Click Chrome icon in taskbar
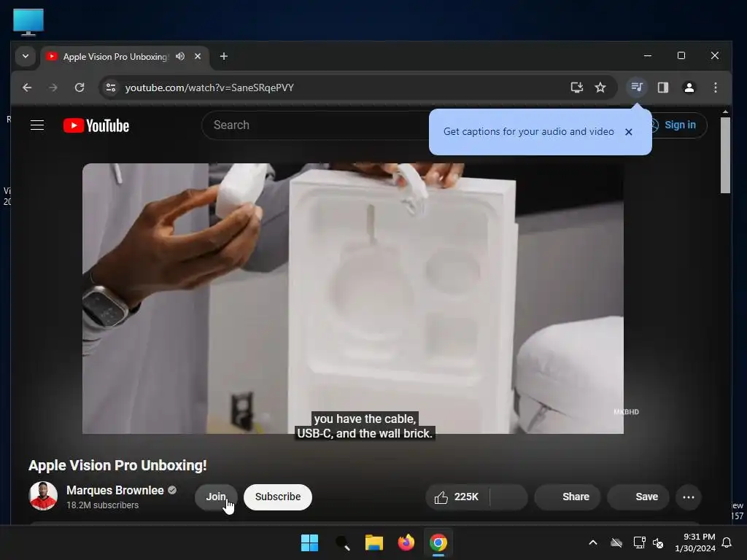The width and height of the screenshot is (747, 560). [x=438, y=542]
